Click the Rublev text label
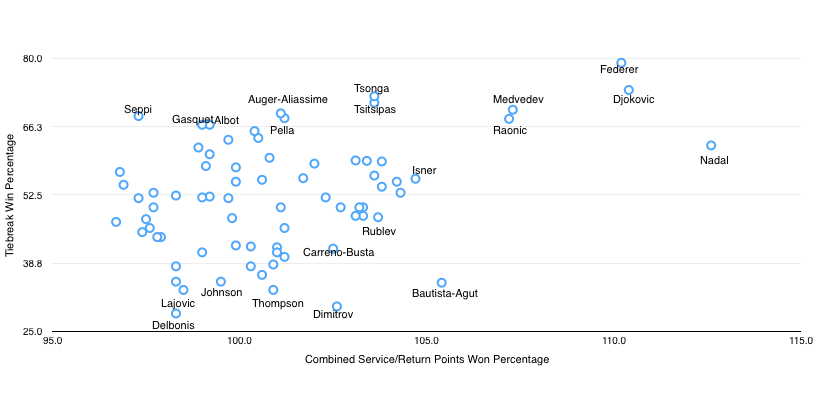Screen dimensions: 818x416 click(379, 232)
